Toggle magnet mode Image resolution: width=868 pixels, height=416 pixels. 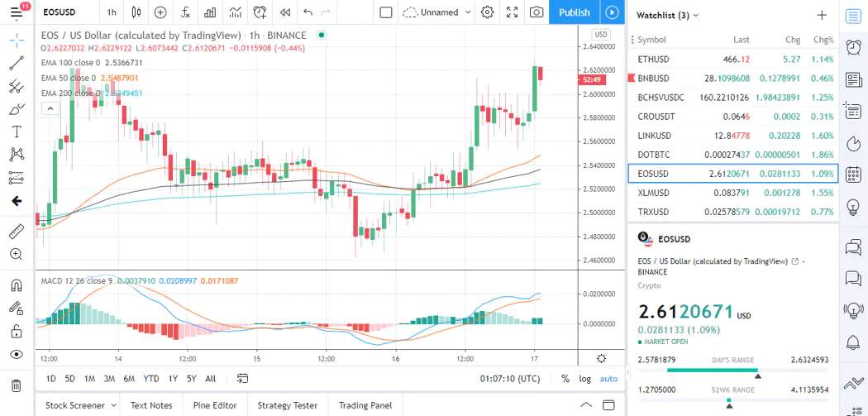click(x=17, y=285)
